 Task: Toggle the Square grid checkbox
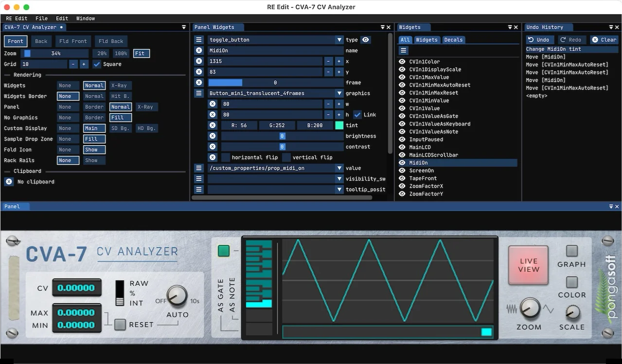[x=97, y=64]
